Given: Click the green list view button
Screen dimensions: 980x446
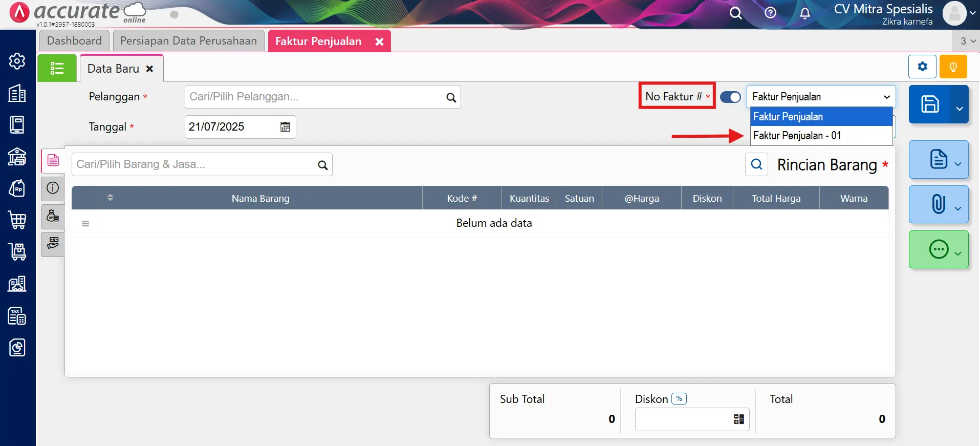Looking at the screenshot, I should pyautogui.click(x=57, y=68).
